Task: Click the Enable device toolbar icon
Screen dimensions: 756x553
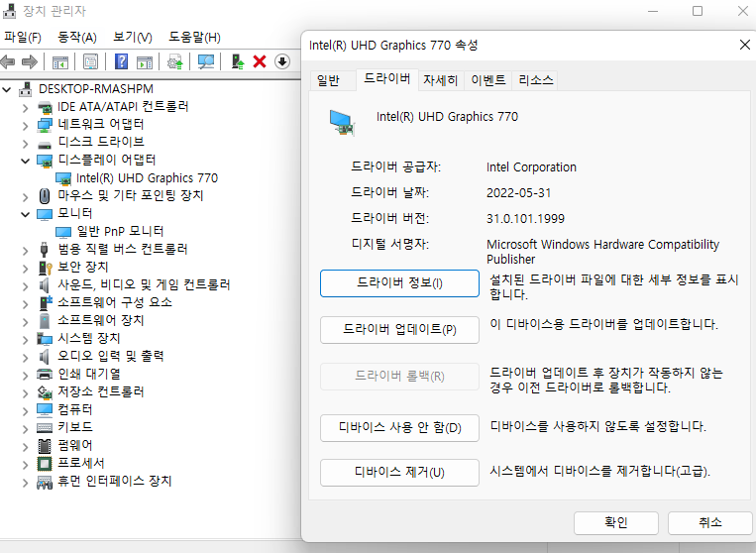Action: coord(238,61)
